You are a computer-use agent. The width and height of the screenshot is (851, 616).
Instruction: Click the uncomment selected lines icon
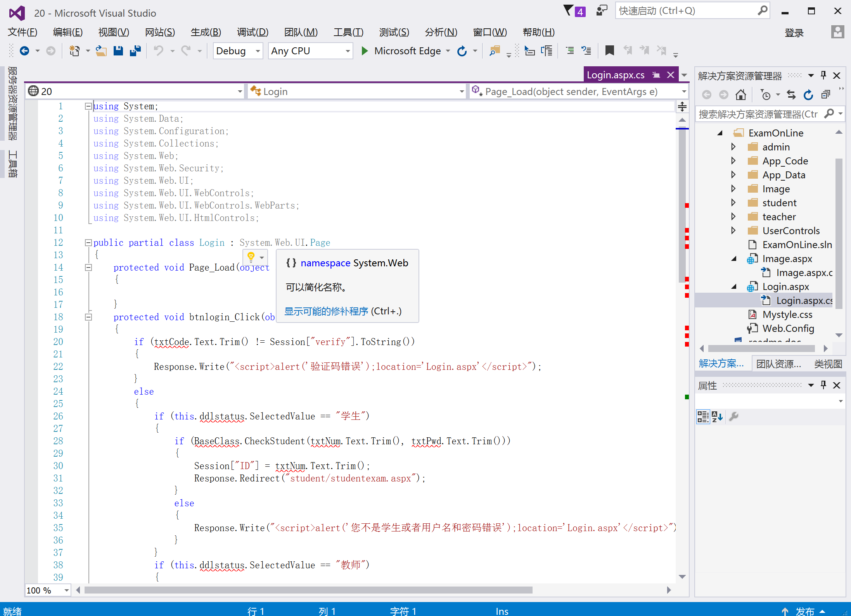click(x=586, y=51)
